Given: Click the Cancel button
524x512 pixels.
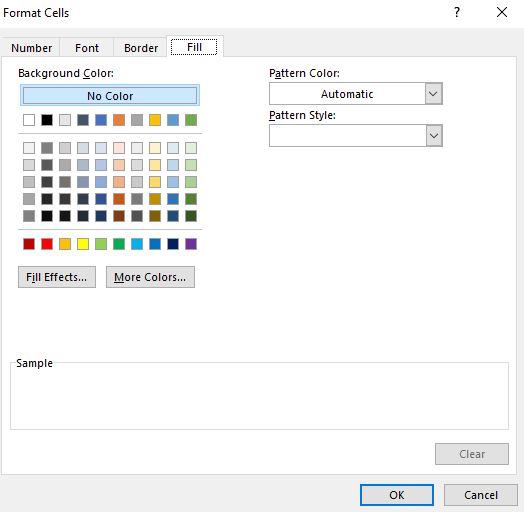Looking at the screenshot, I should click(481, 495).
